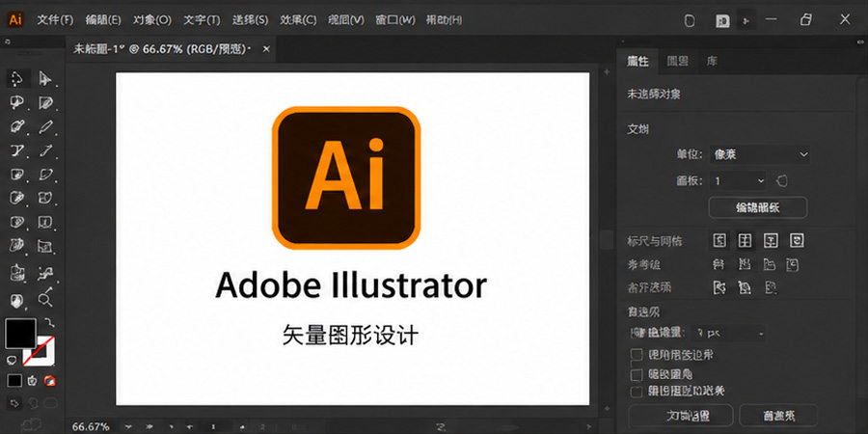This screenshot has height=434, width=868.
Task: Open the 视图(V) menu
Action: click(x=346, y=20)
